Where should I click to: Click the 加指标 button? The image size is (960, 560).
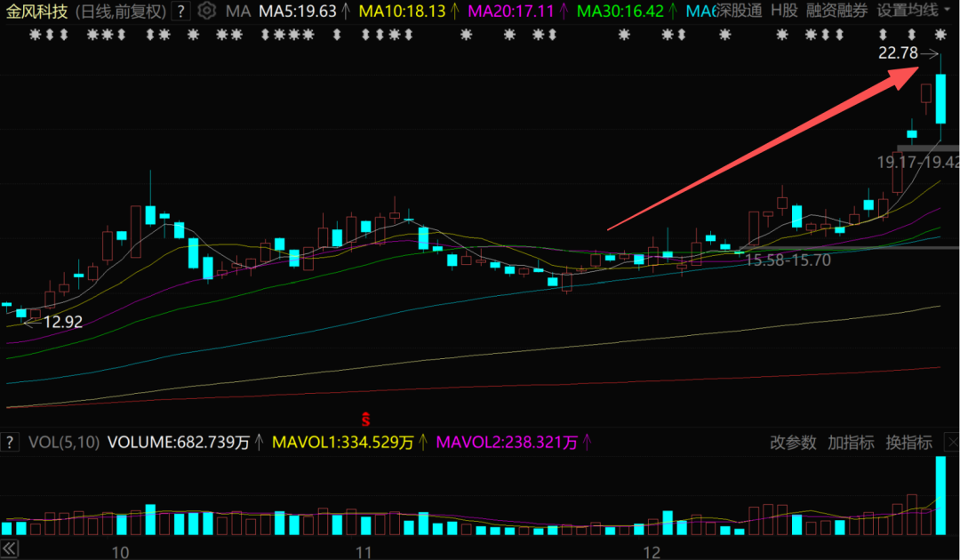(x=851, y=442)
